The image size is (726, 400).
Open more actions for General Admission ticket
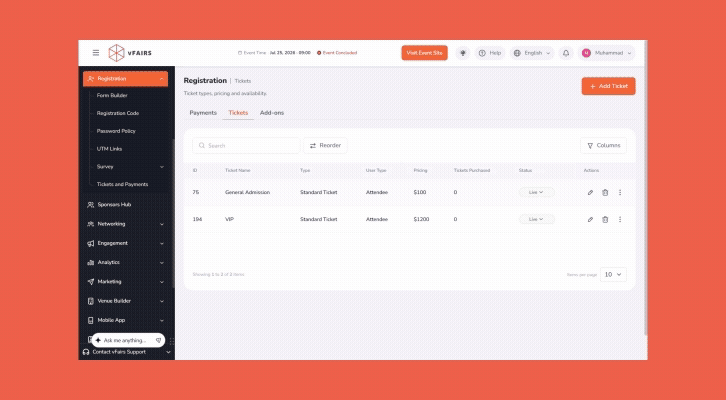point(620,192)
